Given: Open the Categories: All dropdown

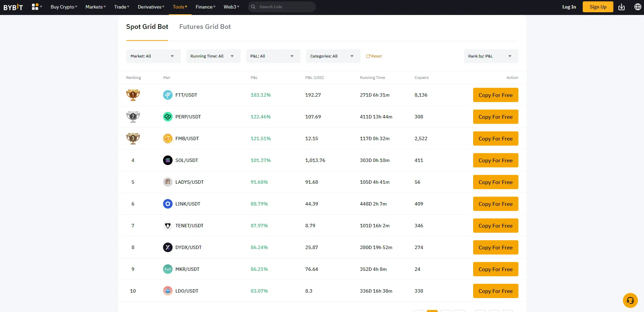Looking at the screenshot, I should pyautogui.click(x=333, y=56).
